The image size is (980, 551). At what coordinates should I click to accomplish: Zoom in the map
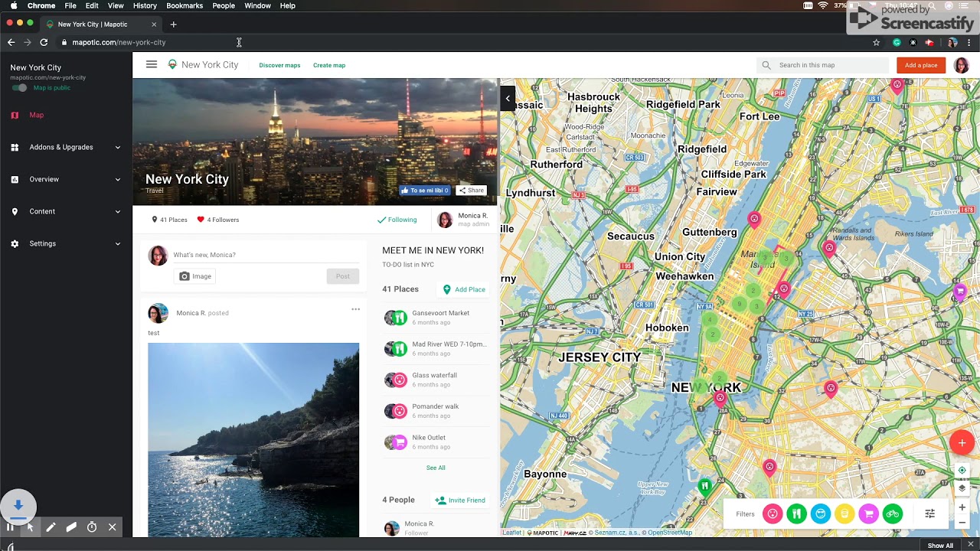(962, 507)
